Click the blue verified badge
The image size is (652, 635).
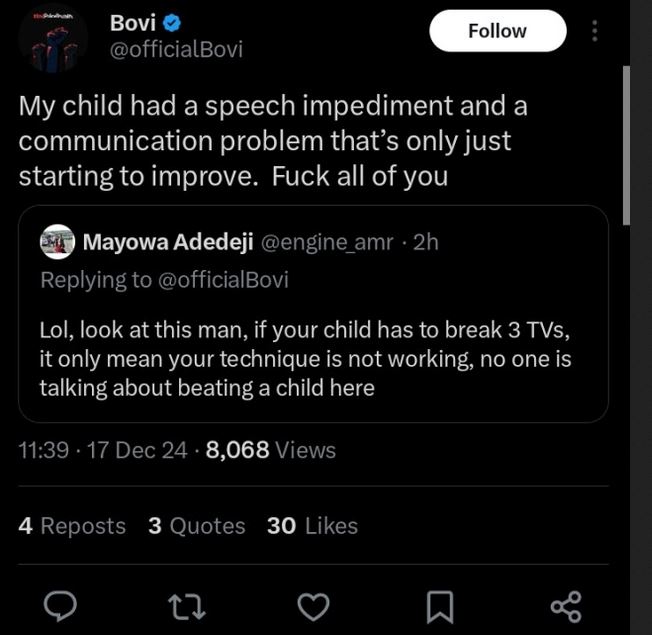pos(170,23)
